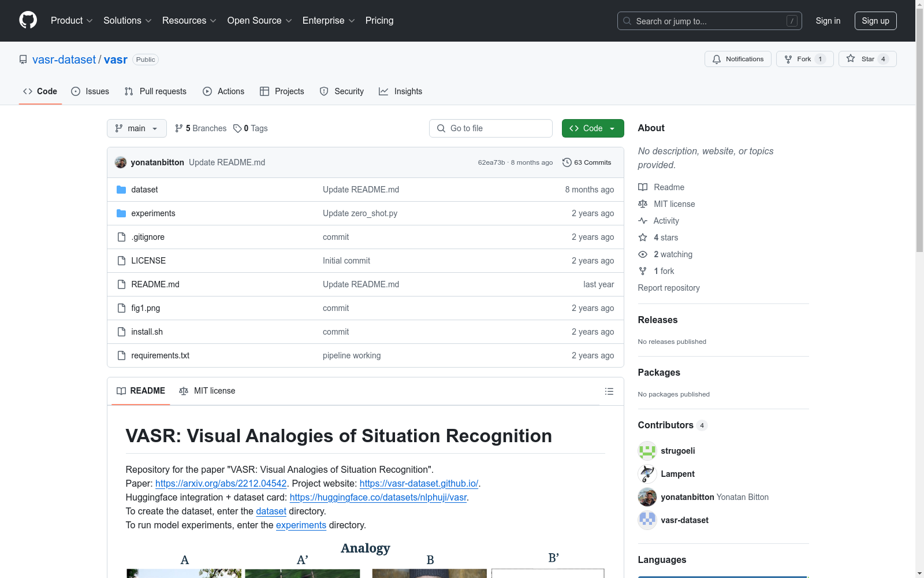
Task: Click the LICENSE file icon
Action: (121, 261)
